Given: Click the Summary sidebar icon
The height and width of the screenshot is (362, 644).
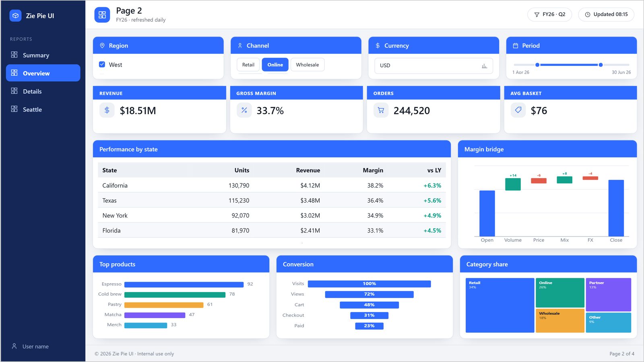Looking at the screenshot, I should (x=14, y=55).
